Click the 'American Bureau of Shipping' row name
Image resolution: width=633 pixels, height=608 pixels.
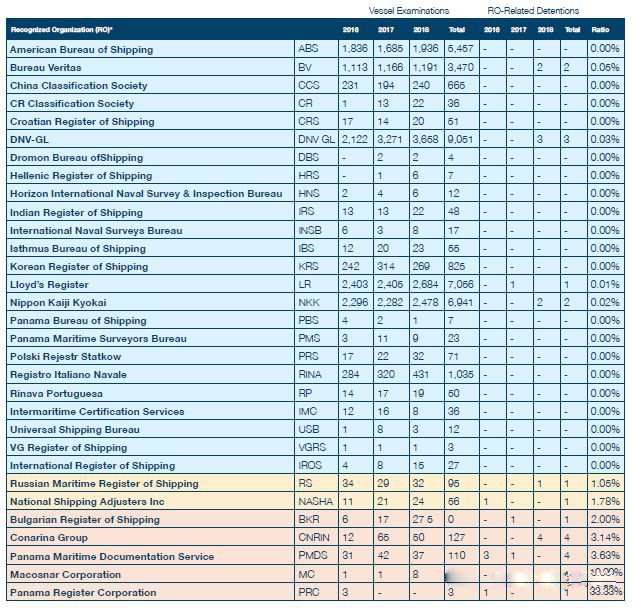coord(82,50)
